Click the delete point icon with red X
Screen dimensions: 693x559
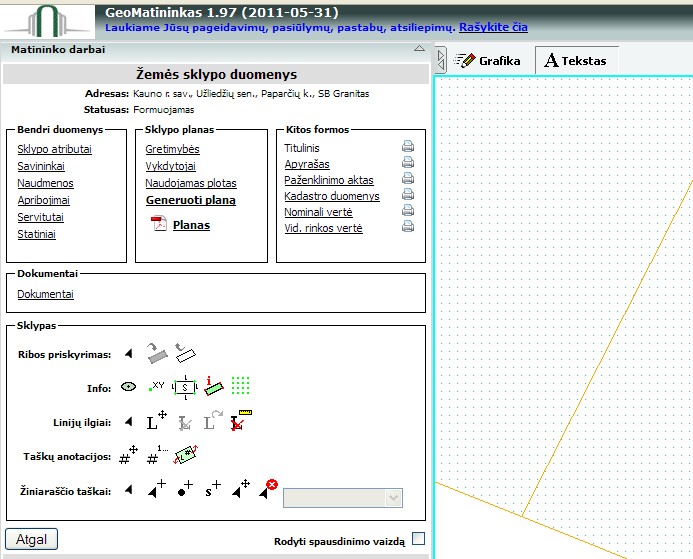[x=268, y=489]
